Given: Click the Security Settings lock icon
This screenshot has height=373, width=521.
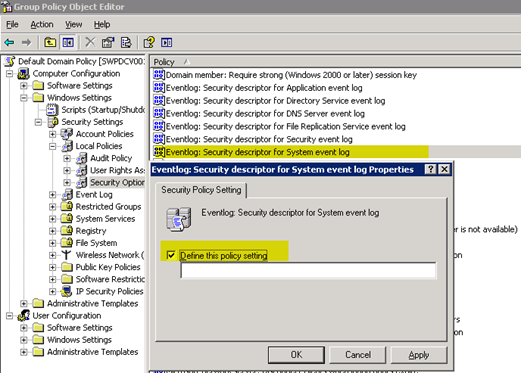Looking at the screenshot, I should 53,122.
